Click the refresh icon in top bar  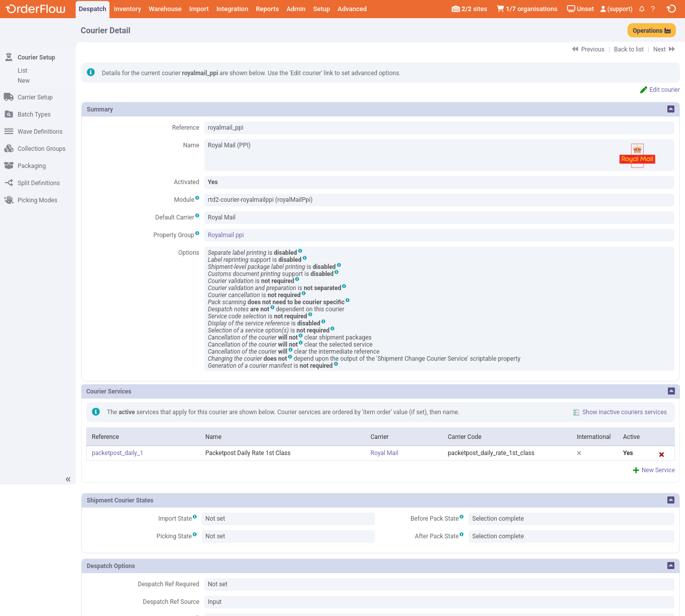[671, 9]
